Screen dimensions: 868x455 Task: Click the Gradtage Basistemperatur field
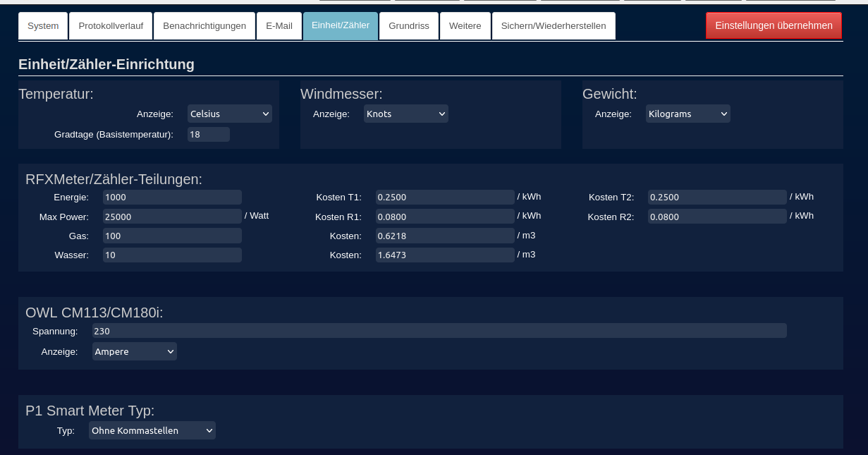coord(209,134)
